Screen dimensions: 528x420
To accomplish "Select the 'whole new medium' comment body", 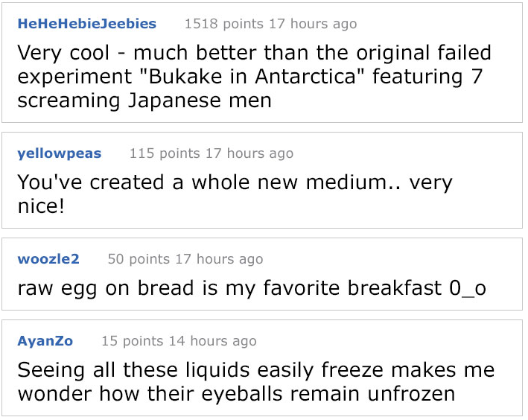I will pos(235,194).
